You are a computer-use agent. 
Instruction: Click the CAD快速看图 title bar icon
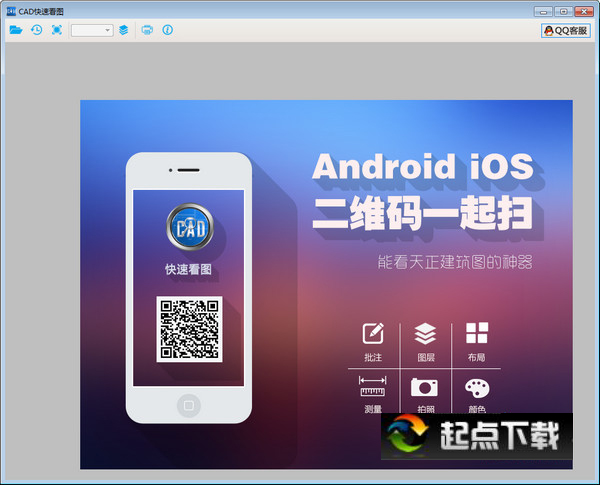click(x=11, y=11)
